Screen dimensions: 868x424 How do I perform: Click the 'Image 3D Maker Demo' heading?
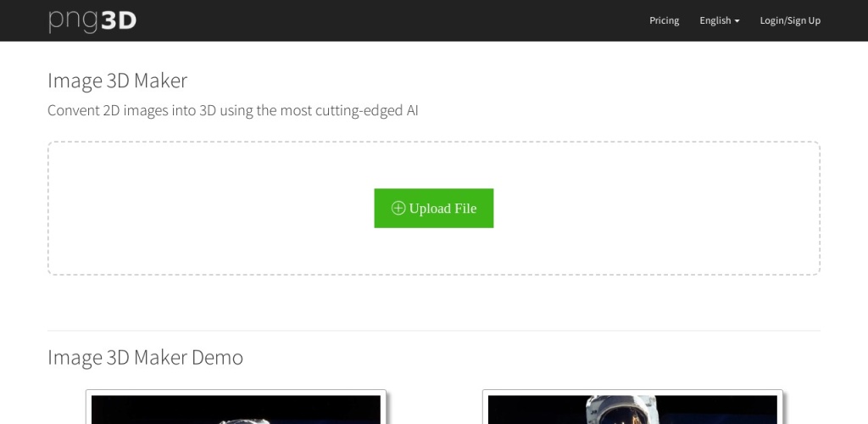pyautogui.click(x=145, y=358)
